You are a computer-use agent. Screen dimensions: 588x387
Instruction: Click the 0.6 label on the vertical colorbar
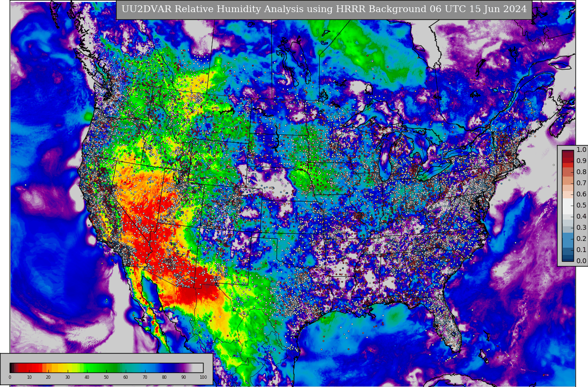[581, 194]
